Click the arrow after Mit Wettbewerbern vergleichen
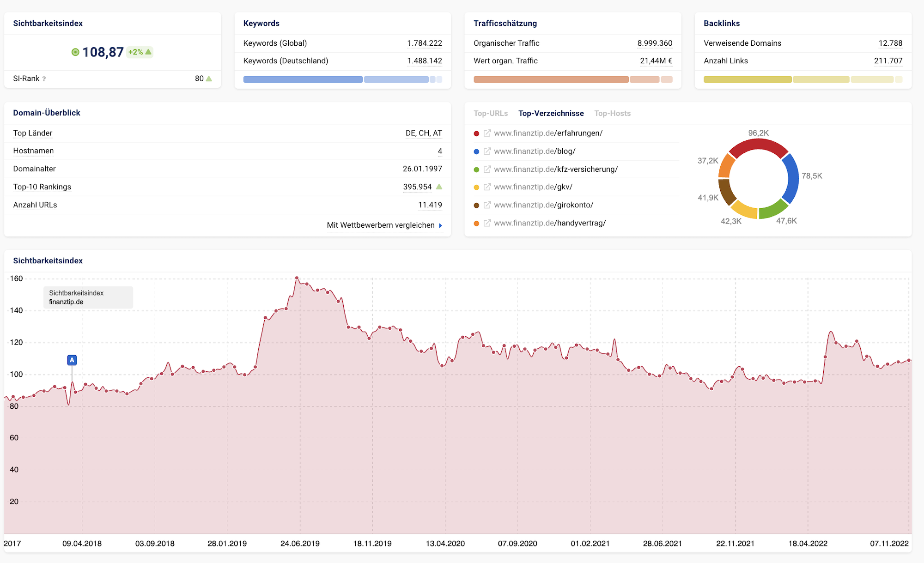 440,225
